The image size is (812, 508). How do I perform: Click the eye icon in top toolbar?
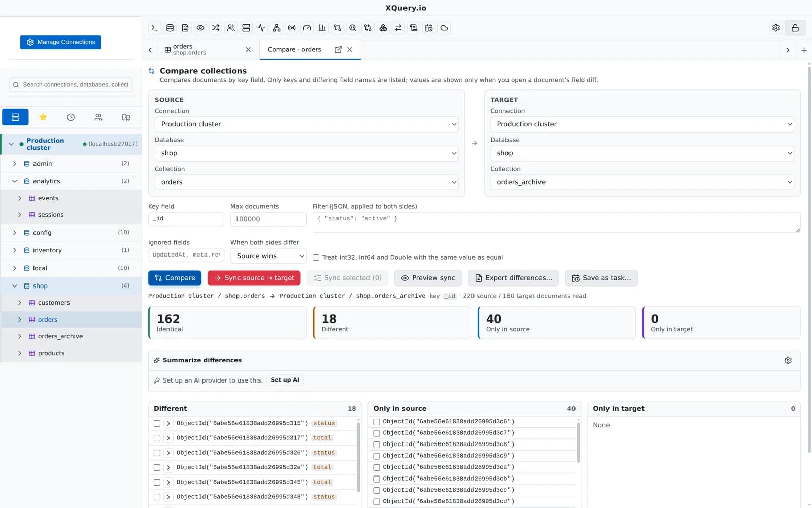pos(200,28)
